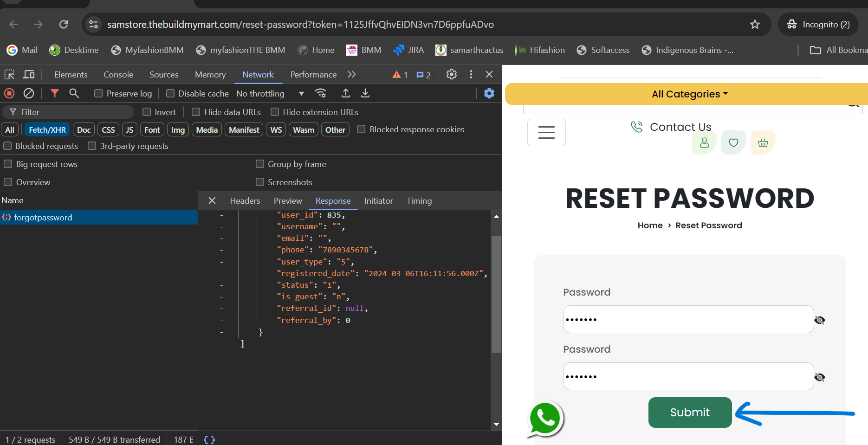Open the Incognito (2) indicator
868x445 pixels.
coord(818,25)
